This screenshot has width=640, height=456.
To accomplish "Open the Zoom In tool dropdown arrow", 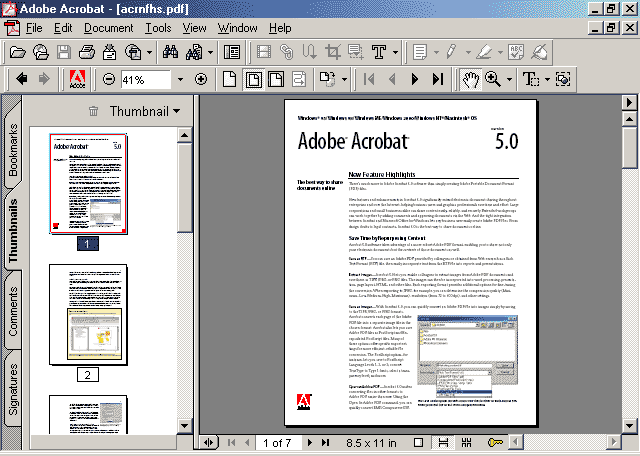I will [x=509, y=79].
